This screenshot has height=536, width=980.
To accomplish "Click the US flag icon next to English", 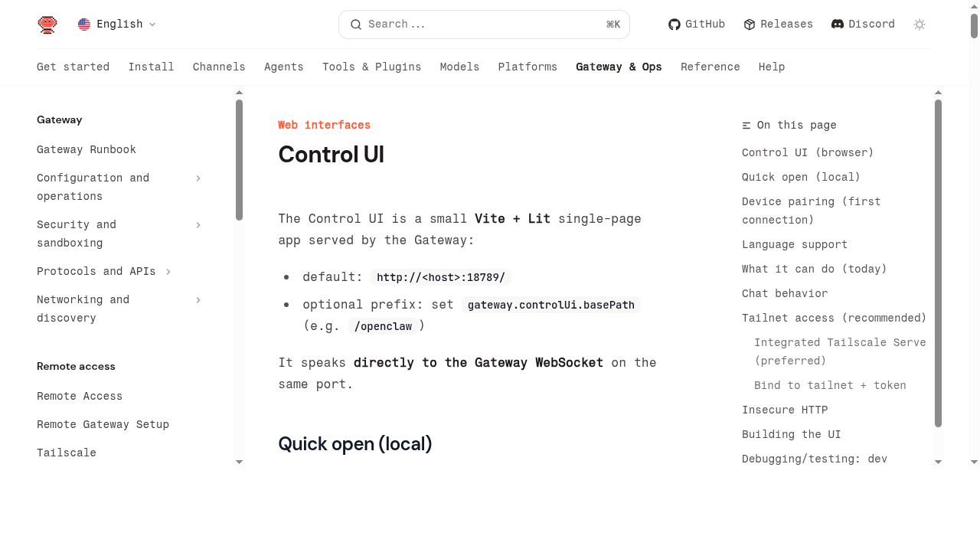I will click(83, 24).
